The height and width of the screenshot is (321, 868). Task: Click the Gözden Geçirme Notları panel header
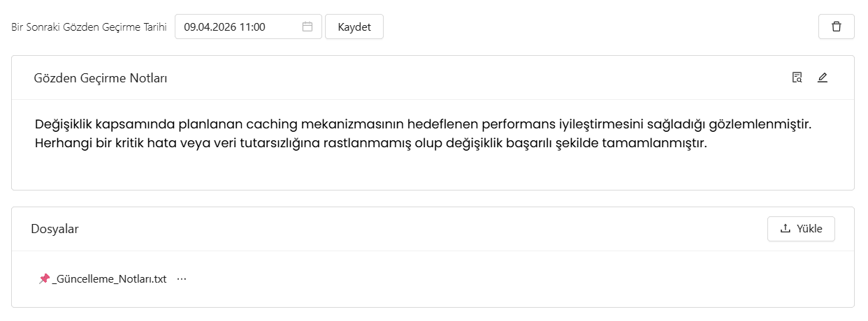(433, 77)
